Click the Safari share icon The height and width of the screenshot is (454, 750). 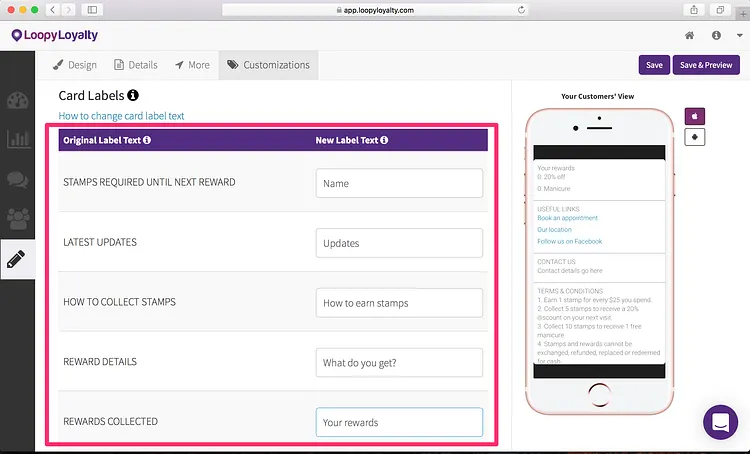(x=694, y=10)
